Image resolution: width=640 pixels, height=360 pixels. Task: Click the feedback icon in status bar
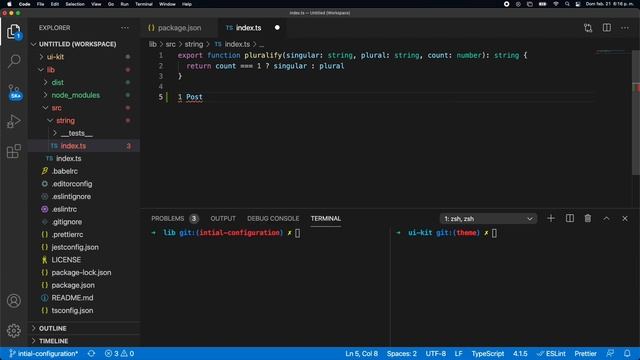coord(610,353)
